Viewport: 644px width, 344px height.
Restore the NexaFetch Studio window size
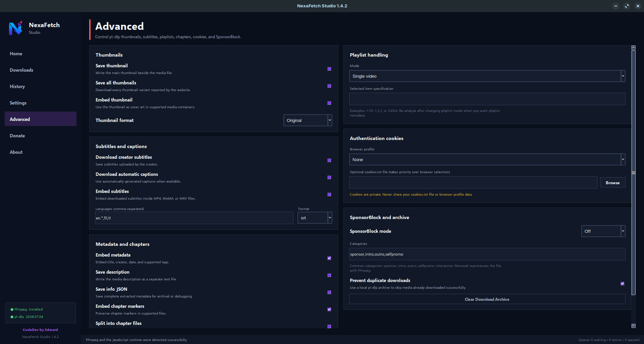coord(627,6)
